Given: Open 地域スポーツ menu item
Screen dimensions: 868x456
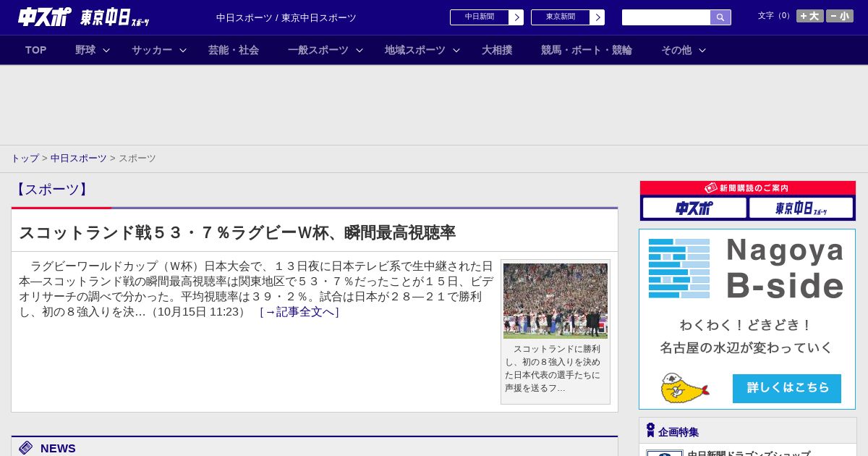Looking at the screenshot, I should click(415, 50).
